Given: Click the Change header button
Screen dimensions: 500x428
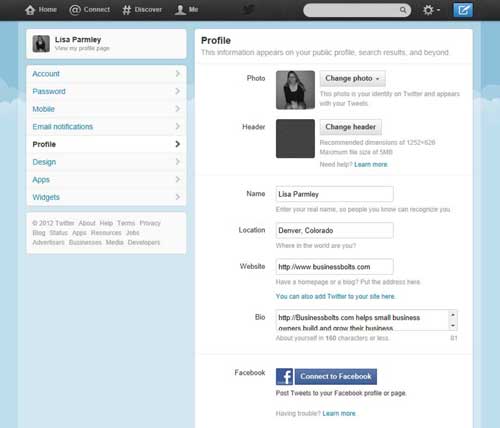Looking at the screenshot, I should click(351, 127).
